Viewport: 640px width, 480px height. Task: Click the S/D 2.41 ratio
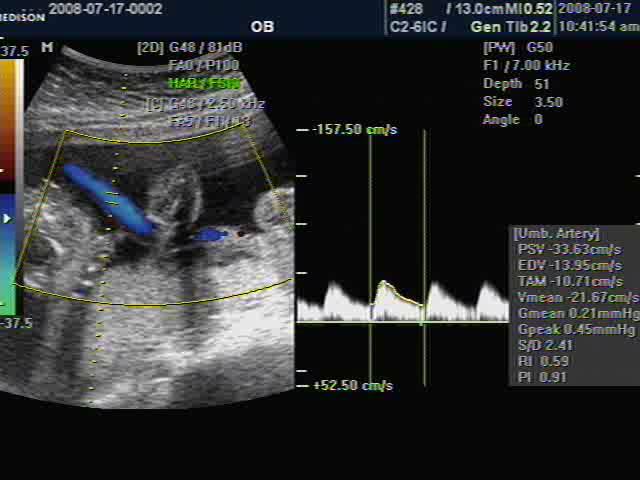coord(545,345)
